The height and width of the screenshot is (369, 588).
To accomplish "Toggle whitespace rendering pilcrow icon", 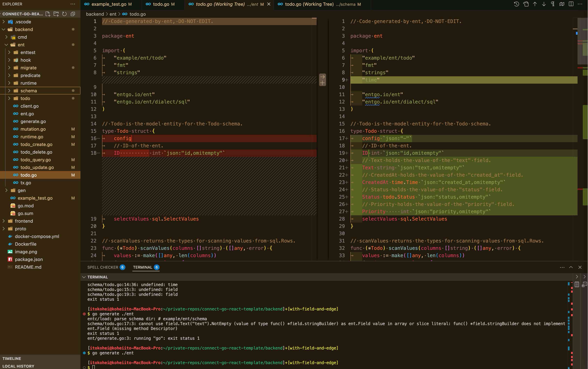I will point(553,4).
